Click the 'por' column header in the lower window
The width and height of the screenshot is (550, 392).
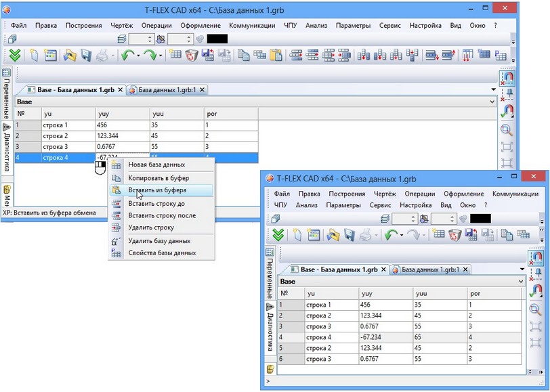[494, 293]
